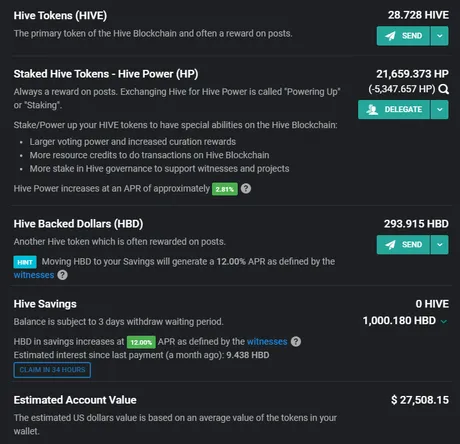Viewport: 460px width, 444px height.
Task: Click the green 2.81% APR badge
Action: click(225, 189)
